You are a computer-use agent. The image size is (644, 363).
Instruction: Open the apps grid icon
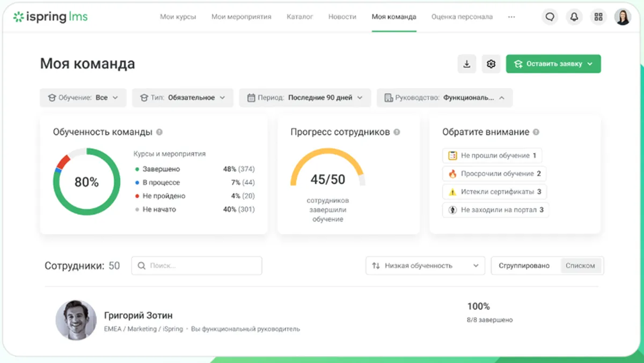tap(598, 17)
